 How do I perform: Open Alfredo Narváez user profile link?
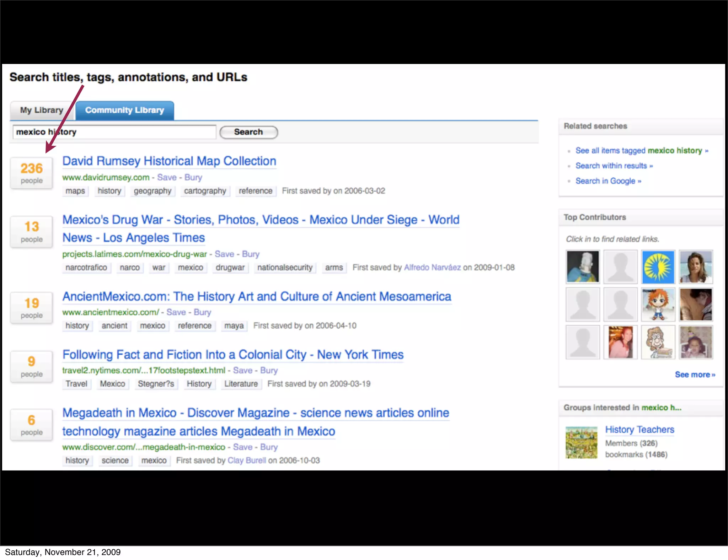[x=432, y=268]
